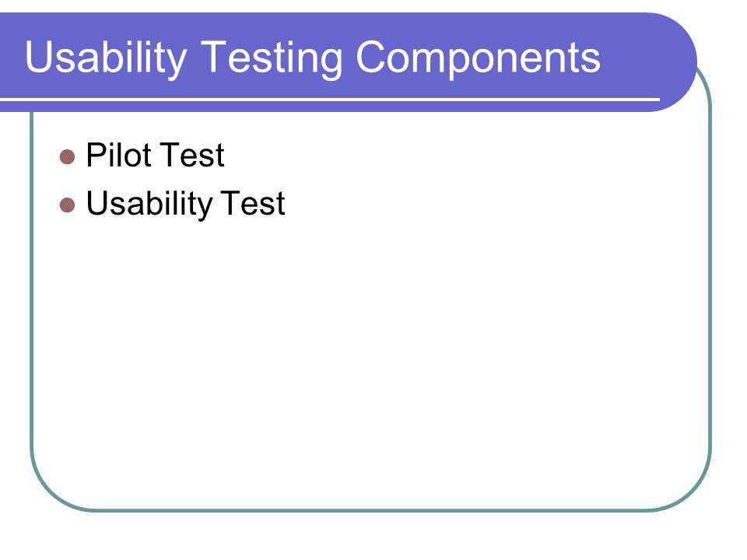
Task: Click the bullet dot beside Usability Test
Action: (67, 205)
